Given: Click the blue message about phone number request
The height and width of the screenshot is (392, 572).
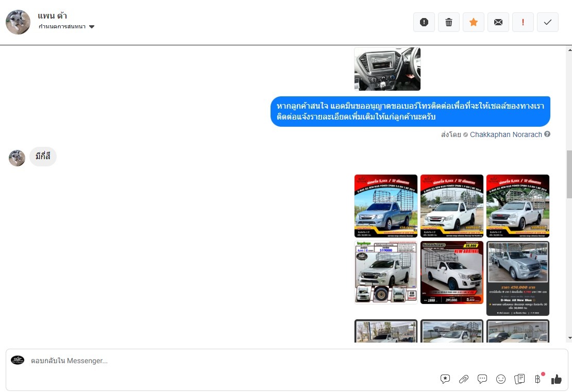Looking at the screenshot, I should [410, 112].
